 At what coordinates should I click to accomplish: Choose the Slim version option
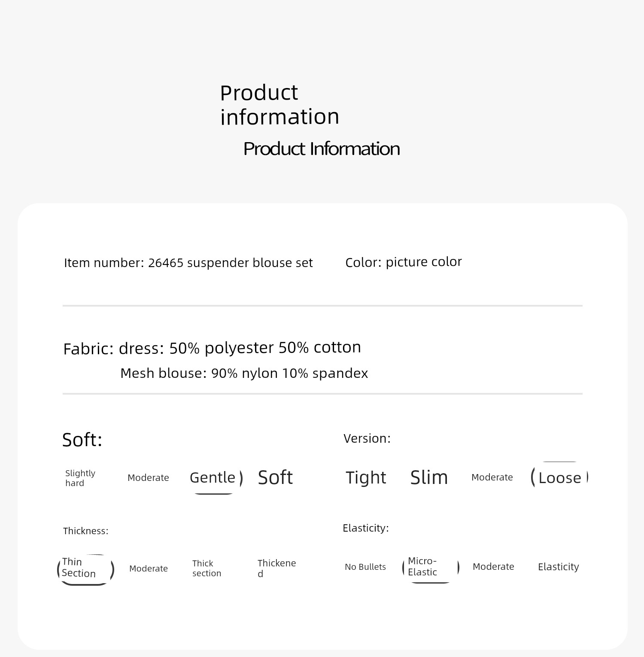click(429, 478)
